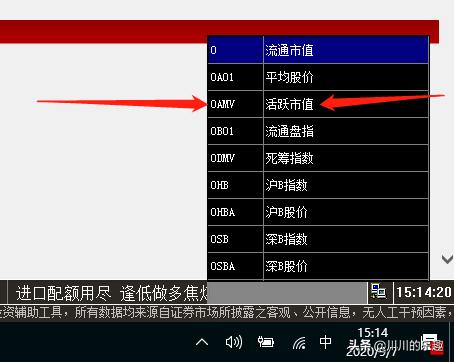Click code 0SB cell
The image size is (454, 362).
236,239
